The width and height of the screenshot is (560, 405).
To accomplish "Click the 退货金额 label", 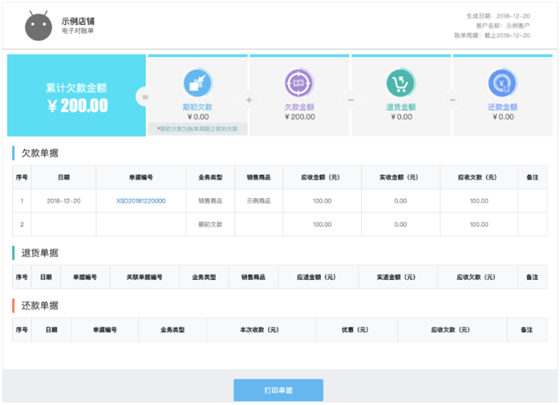I will tap(401, 107).
